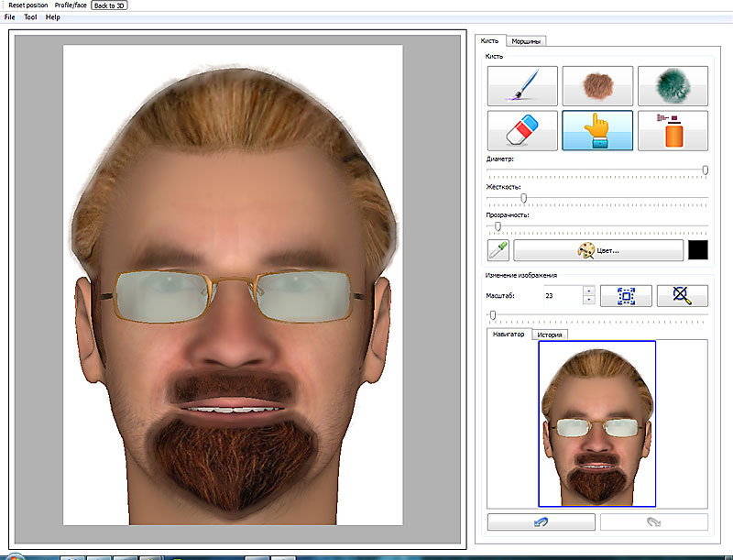Select the green fuzzy brush

(673, 85)
